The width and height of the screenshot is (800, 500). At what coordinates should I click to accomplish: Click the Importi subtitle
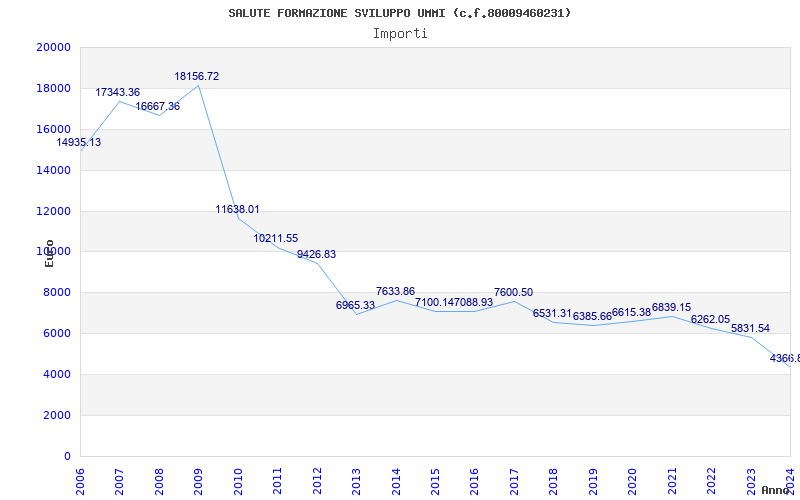400,34
